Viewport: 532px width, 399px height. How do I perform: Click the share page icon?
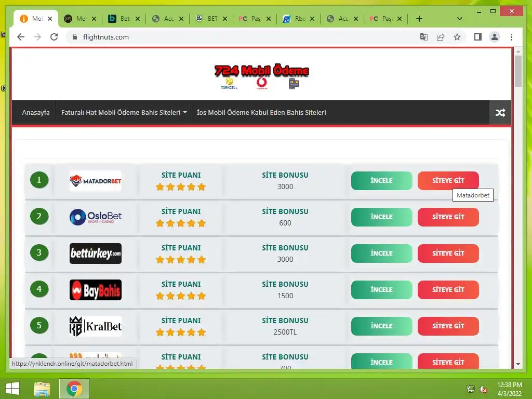(441, 37)
